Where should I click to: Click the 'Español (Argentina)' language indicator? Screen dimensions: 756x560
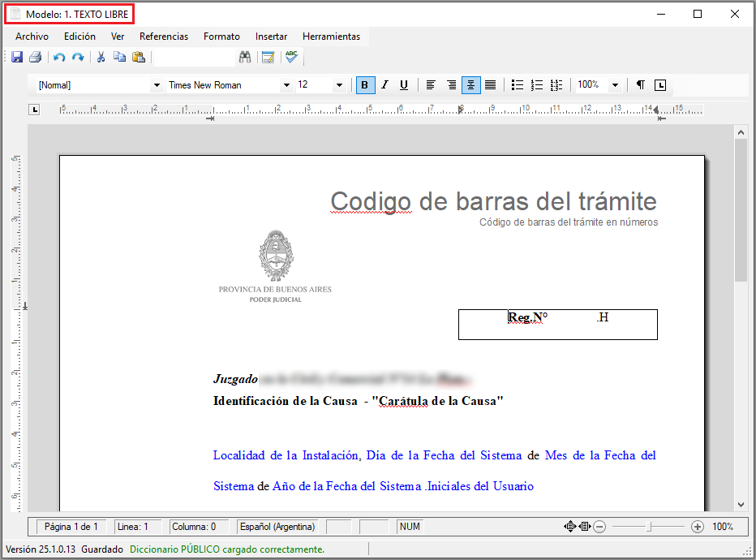tap(277, 527)
